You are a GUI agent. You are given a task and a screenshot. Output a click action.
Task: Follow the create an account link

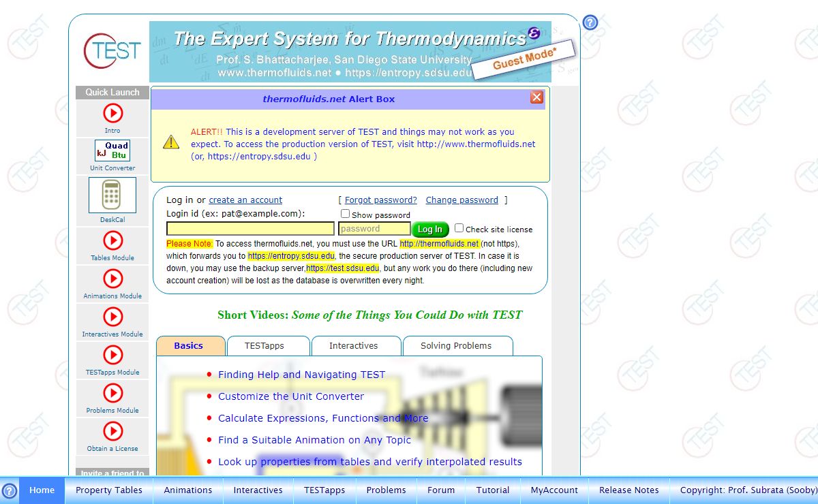[x=245, y=200]
